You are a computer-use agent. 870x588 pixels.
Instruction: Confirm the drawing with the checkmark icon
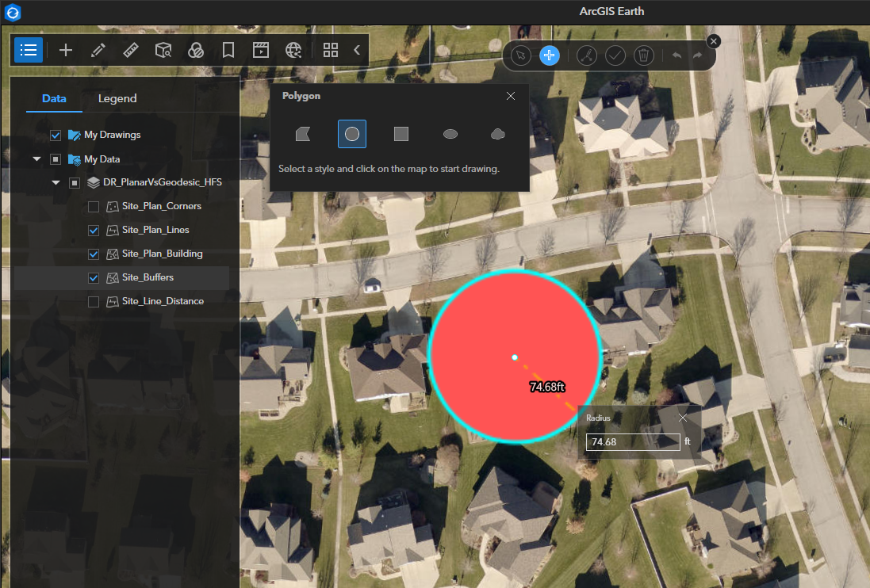point(615,55)
